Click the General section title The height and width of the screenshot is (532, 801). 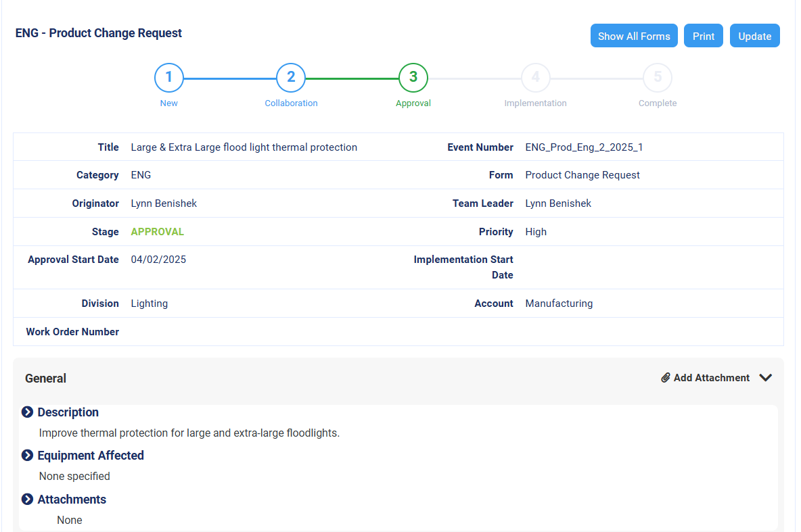pyautogui.click(x=45, y=379)
